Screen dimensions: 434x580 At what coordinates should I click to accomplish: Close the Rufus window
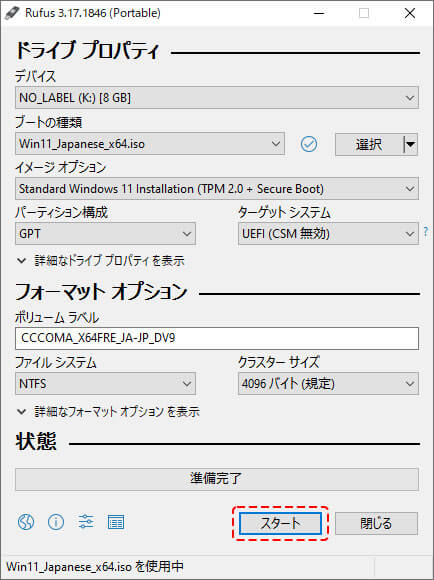point(410,13)
